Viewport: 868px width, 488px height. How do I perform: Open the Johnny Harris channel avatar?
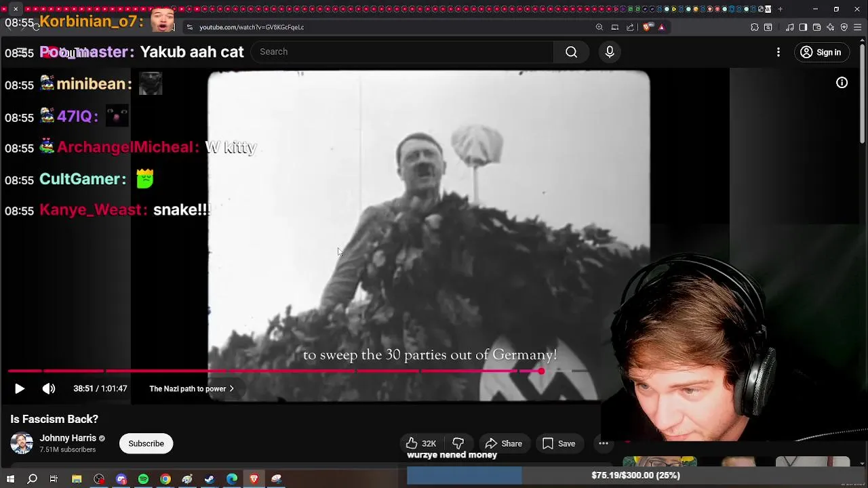coord(22,443)
